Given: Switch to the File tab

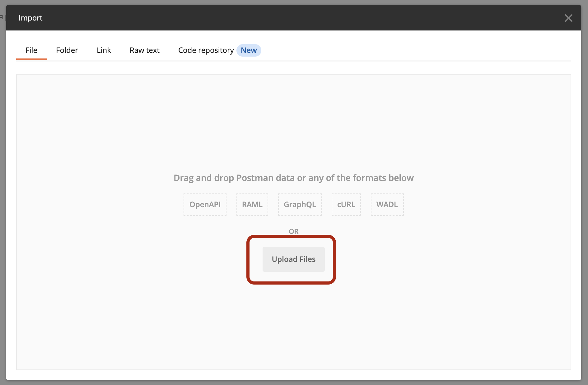Looking at the screenshot, I should pos(31,50).
